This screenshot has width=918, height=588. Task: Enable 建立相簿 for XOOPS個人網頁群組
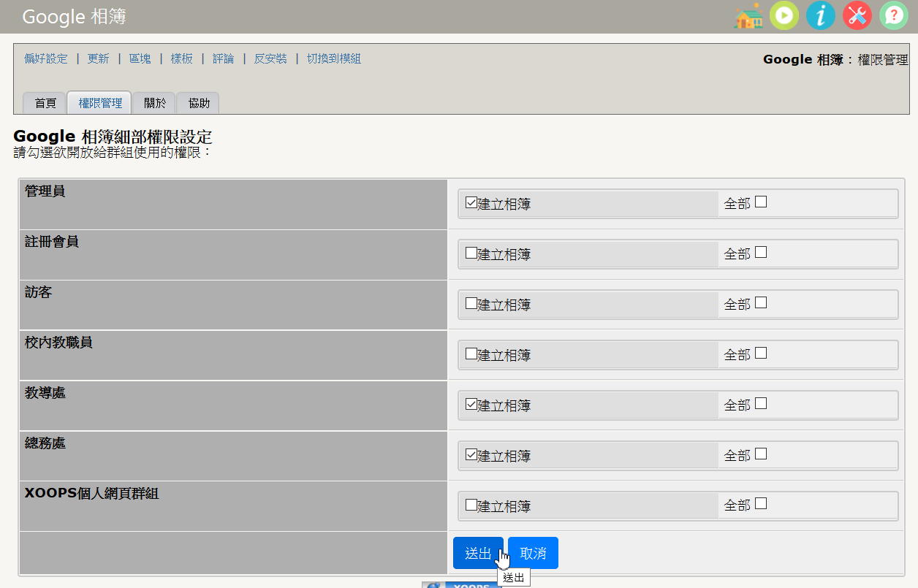click(x=471, y=505)
